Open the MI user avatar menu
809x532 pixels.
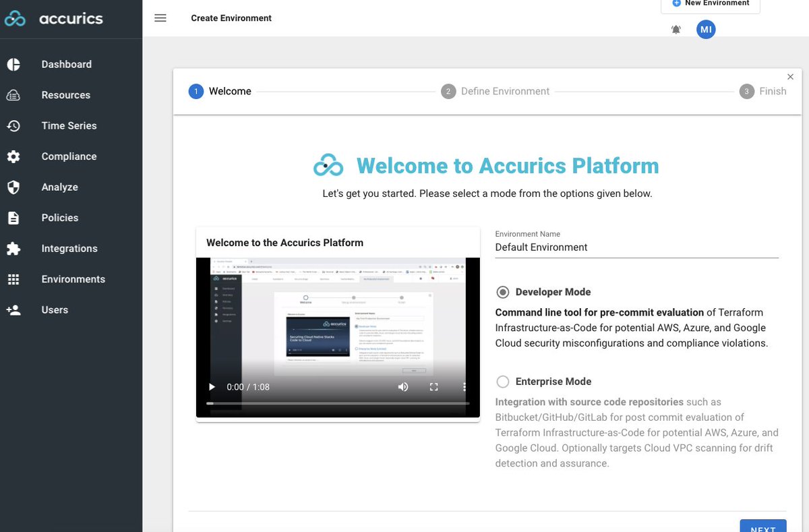tap(706, 29)
